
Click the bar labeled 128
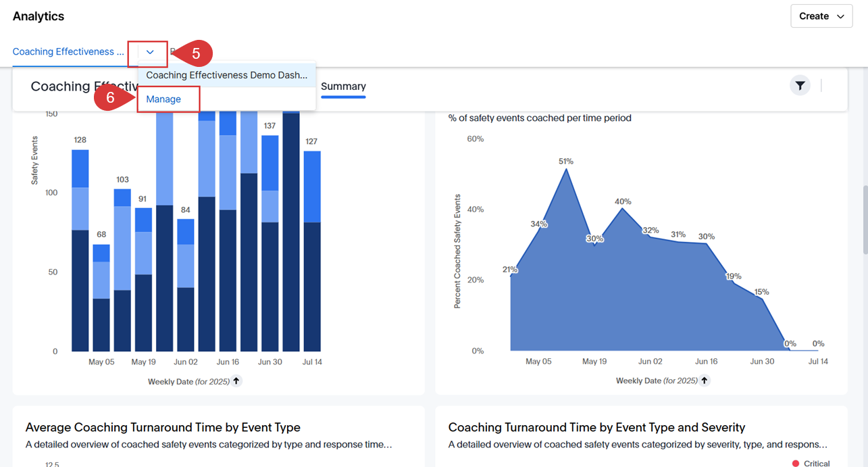tap(80, 250)
